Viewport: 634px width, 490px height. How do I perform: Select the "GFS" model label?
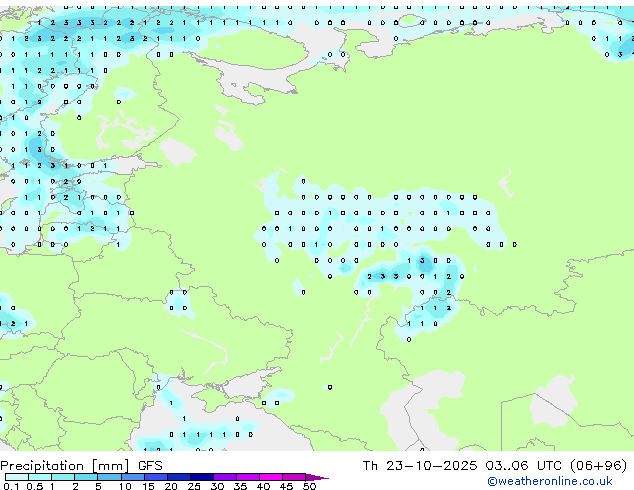tap(150, 466)
